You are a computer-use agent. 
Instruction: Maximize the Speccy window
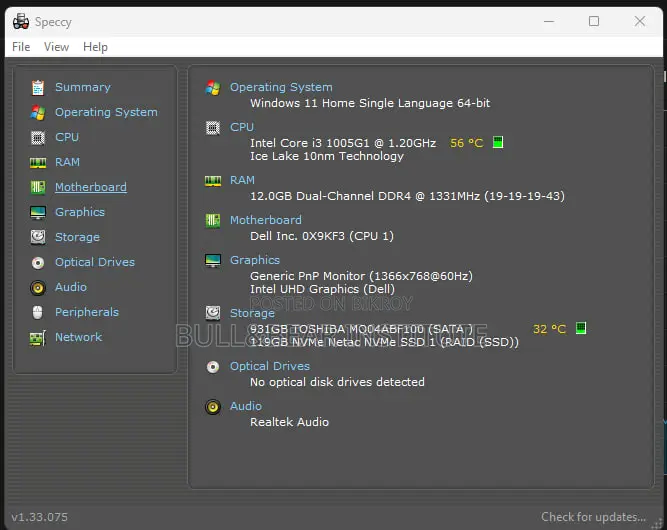click(594, 21)
